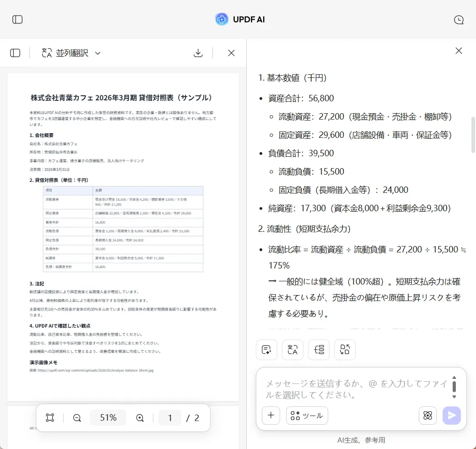The width and height of the screenshot is (476, 449).
Task: Toggle document thumbnail sidebar in viewer
Action: [x=15, y=53]
